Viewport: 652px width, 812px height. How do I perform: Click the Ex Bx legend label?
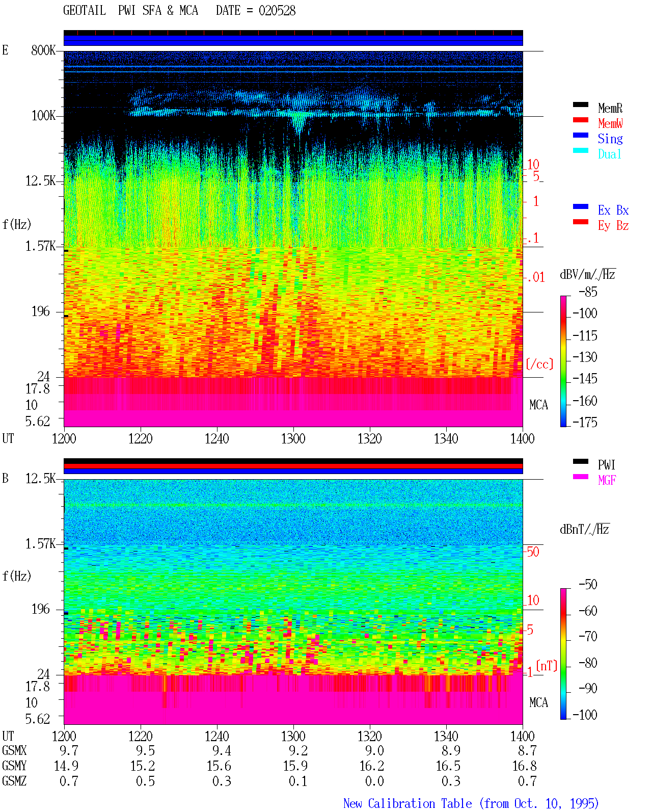coord(613,210)
